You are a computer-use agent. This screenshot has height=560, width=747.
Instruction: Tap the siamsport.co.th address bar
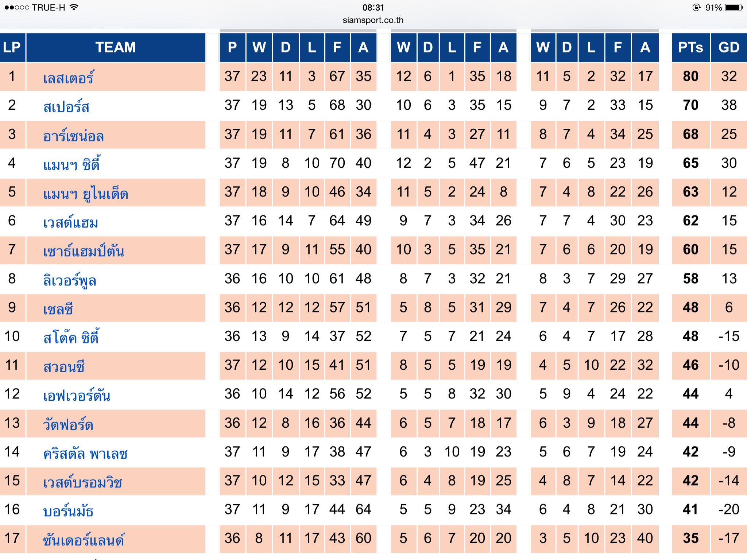pos(373,20)
